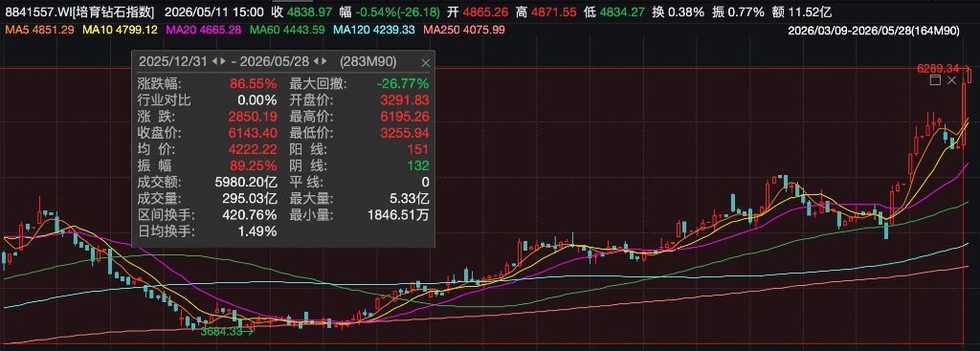The image size is (980, 351).
Task: Click the header change -0.54%(-26.18)
Action: click(x=397, y=11)
